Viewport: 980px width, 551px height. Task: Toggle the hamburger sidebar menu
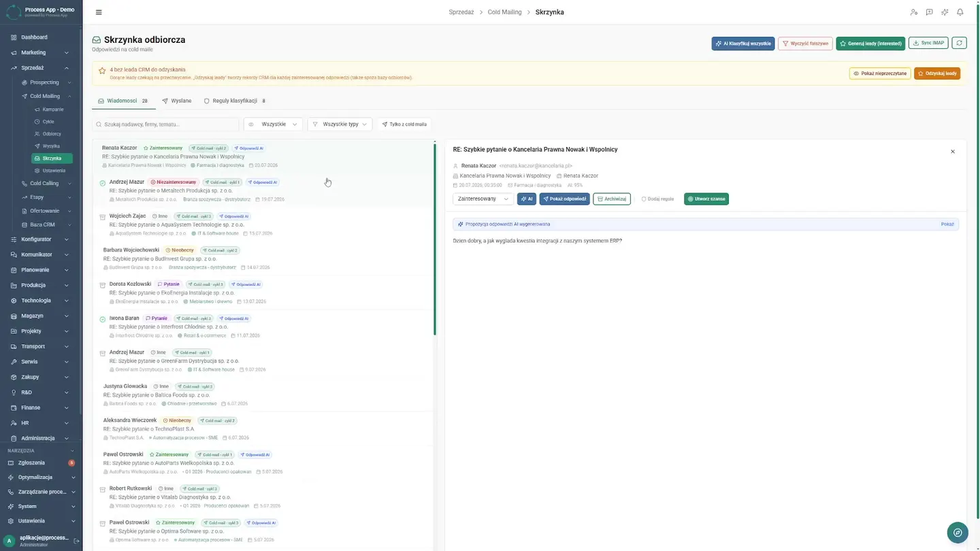[99, 12]
